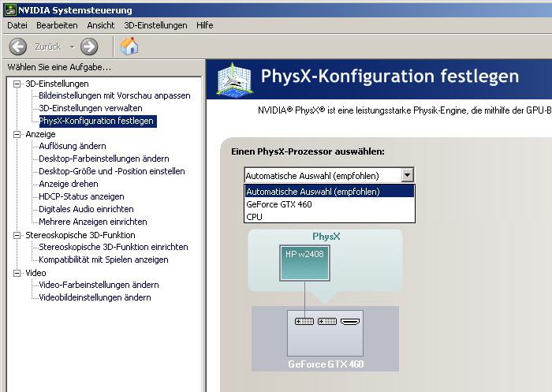Collapse the 3D-Einstellungen tree node

[17, 84]
